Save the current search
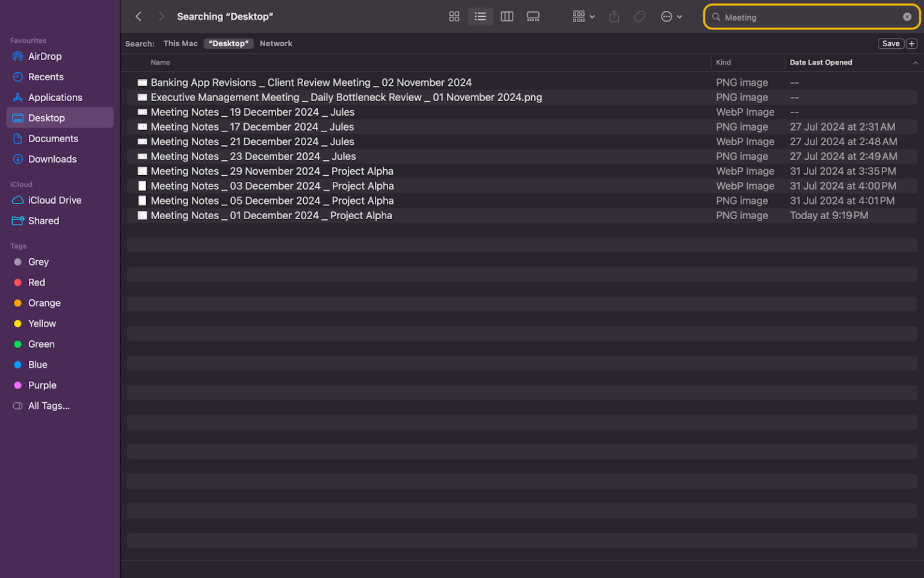This screenshot has height=578, width=924. click(890, 43)
